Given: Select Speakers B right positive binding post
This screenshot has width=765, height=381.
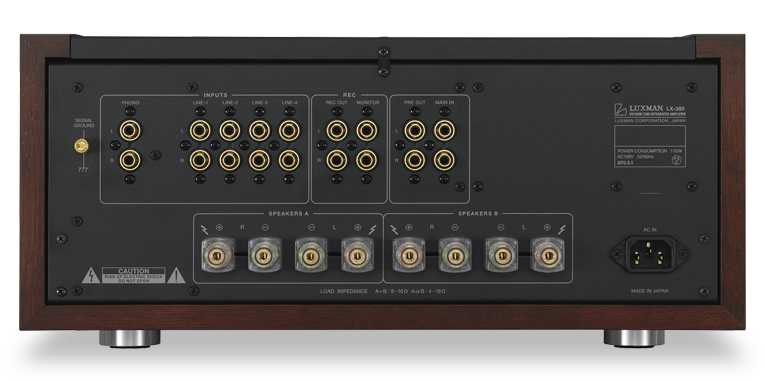Looking at the screenshot, I should (x=409, y=255).
